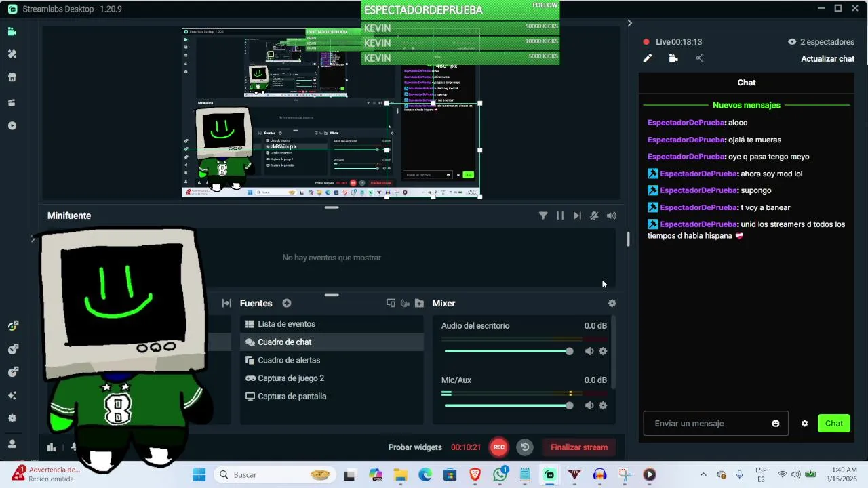The width and height of the screenshot is (868, 488).
Task: Select Captura de juego 2 source
Action: coord(332,378)
